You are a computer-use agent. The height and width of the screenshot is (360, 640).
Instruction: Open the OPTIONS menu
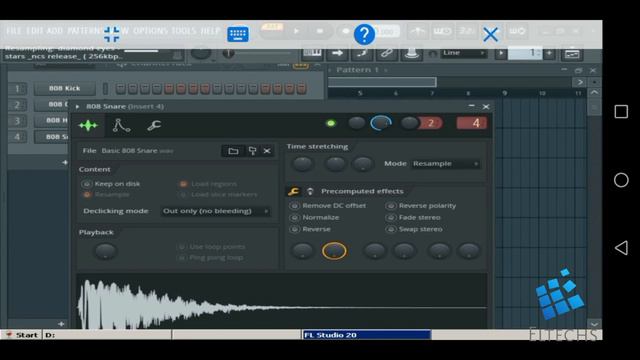pyautogui.click(x=150, y=31)
